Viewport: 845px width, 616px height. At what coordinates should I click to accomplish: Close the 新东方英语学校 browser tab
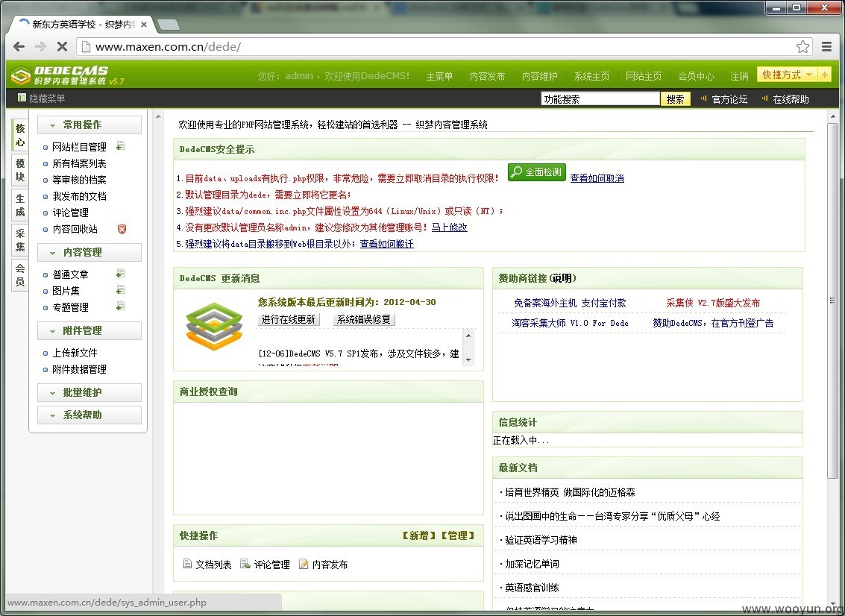tap(144, 25)
